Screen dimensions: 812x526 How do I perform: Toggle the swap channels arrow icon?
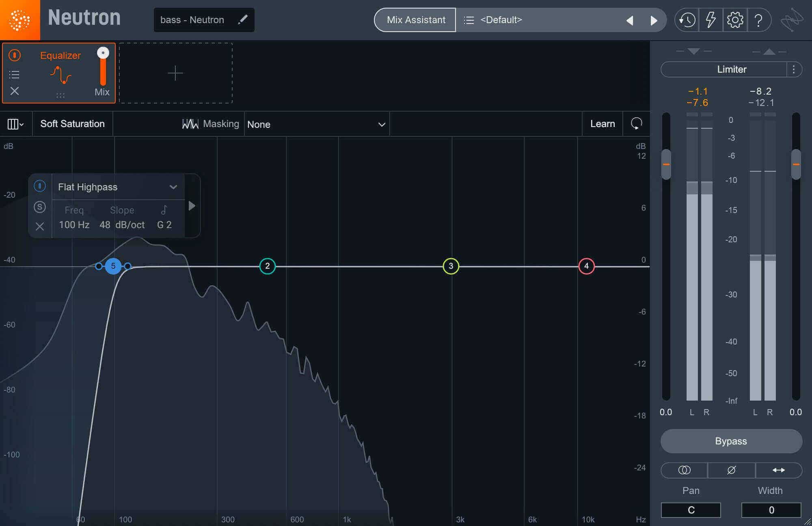coord(778,470)
